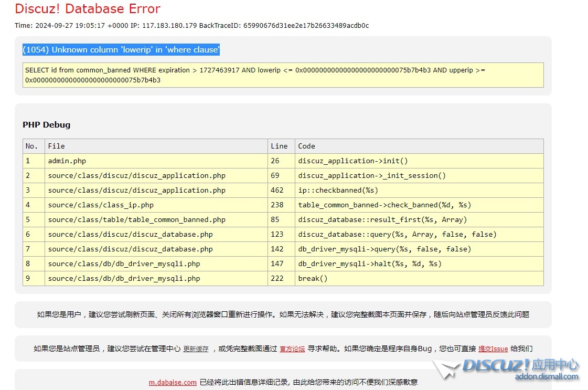The image size is (588, 390).
Task: Click discuz_database.php in row 7
Action: pyautogui.click(x=156, y=249)
